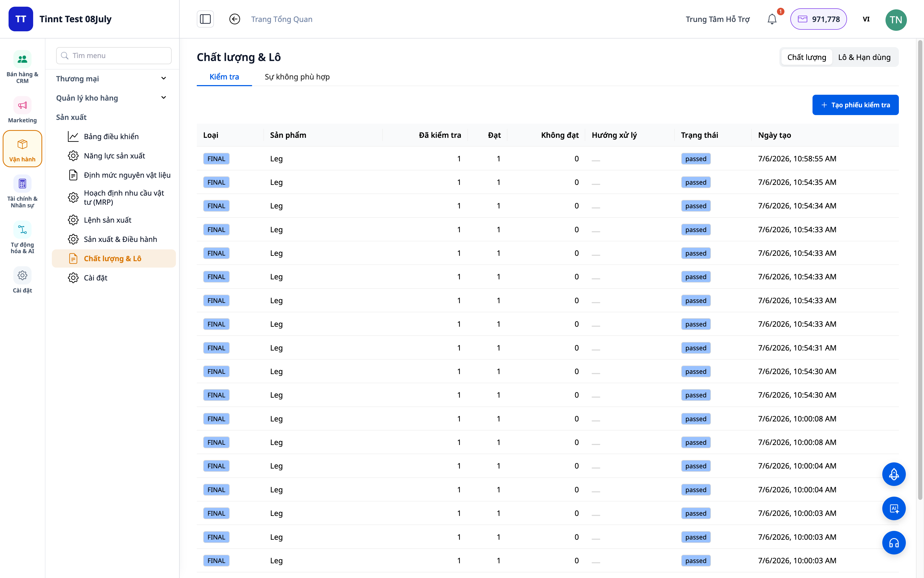The height and width of the screenshot is (578, 924).
Task: Click date 7/6/2026, 10:54:34 AM
Action: [x=797, y=206]
